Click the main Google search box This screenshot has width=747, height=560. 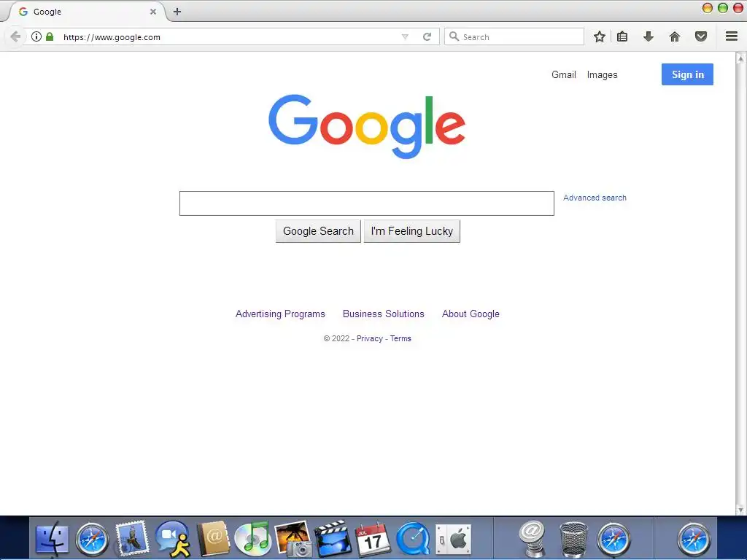coord(366,203)
